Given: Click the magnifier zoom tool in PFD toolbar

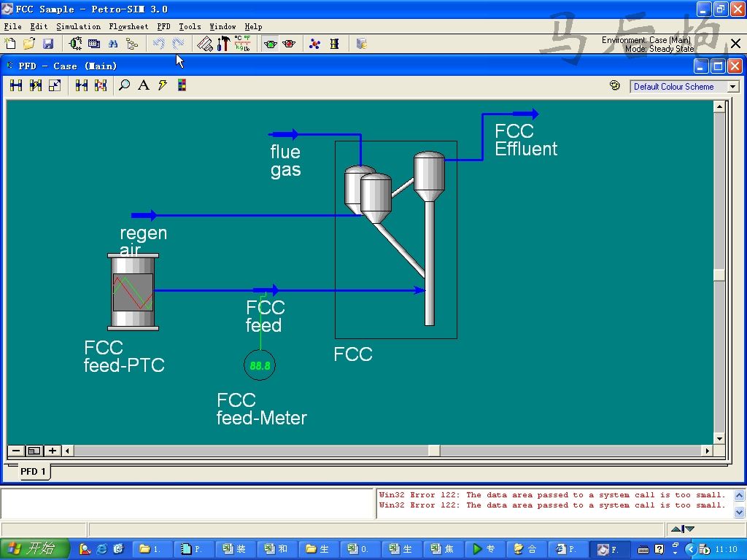Looking at the screenshot, I should pos(125,85).
